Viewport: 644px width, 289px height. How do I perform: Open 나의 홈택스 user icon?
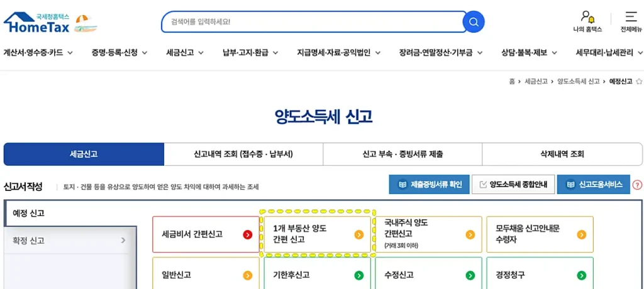(x=587, y=17)
